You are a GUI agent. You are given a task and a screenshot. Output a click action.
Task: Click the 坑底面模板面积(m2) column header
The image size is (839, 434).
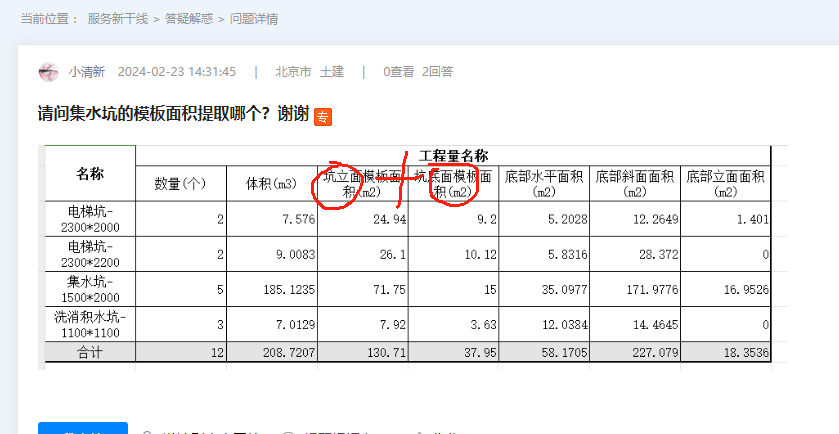tap(454, 184)
